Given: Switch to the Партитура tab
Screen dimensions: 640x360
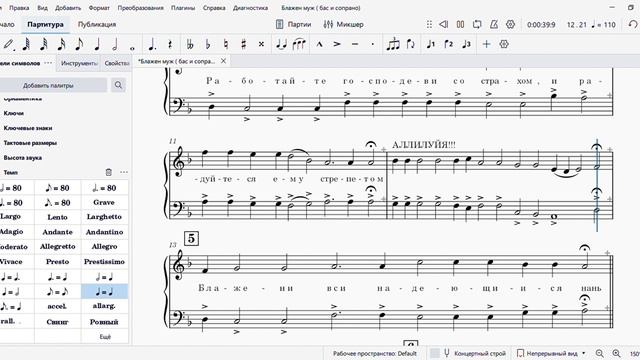Looking at the screenshot, I should [x=45, y=24].
